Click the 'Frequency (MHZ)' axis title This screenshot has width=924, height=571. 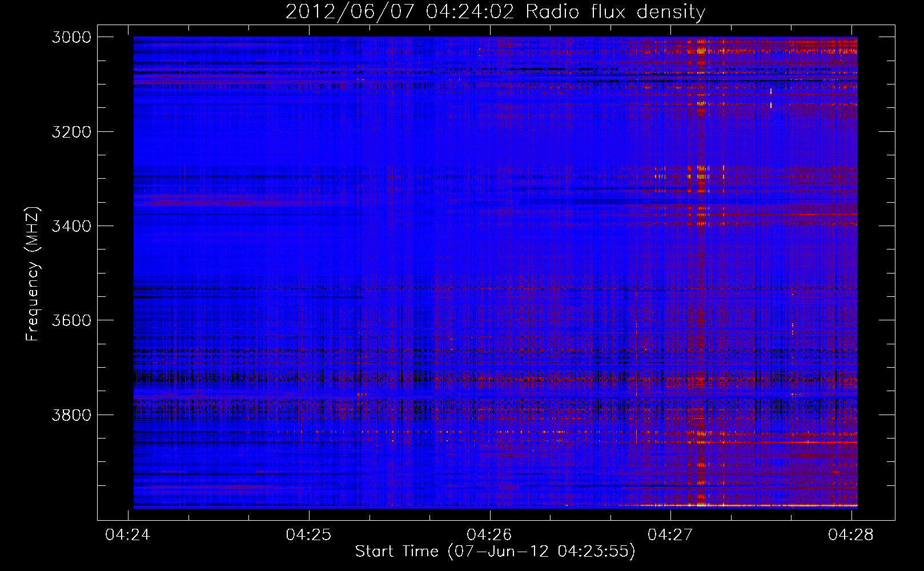33,274
